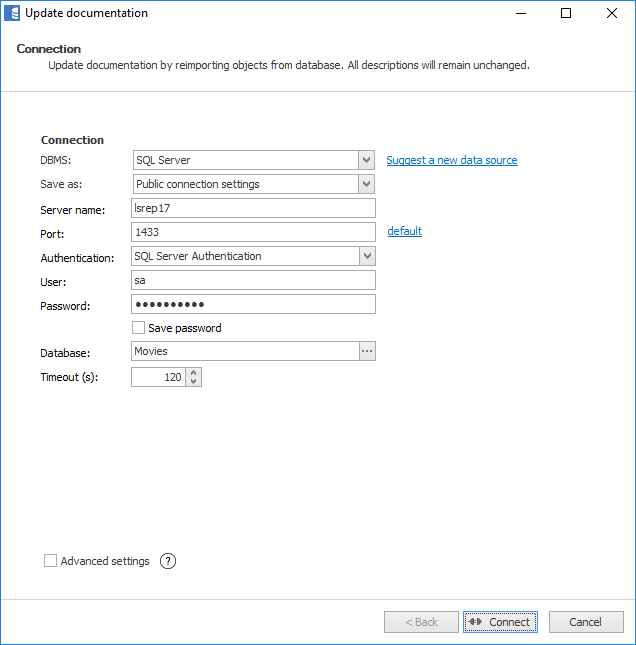This screenshot has height=645, width=636.
Task: Open Suggest a new data source link
Action: click(x=452, y=160)
